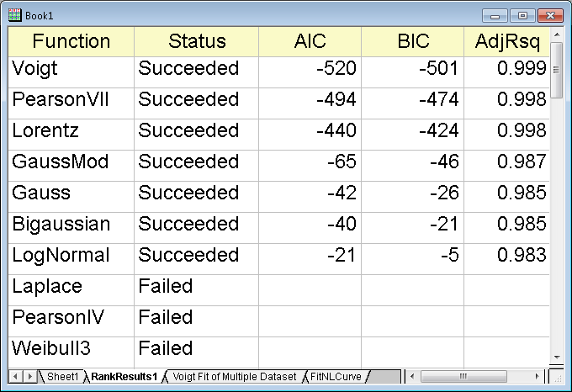Screen dimensions: 572x392
Task: Click the vertical scrollbar up arrow
Action: [x=556, y=34]
